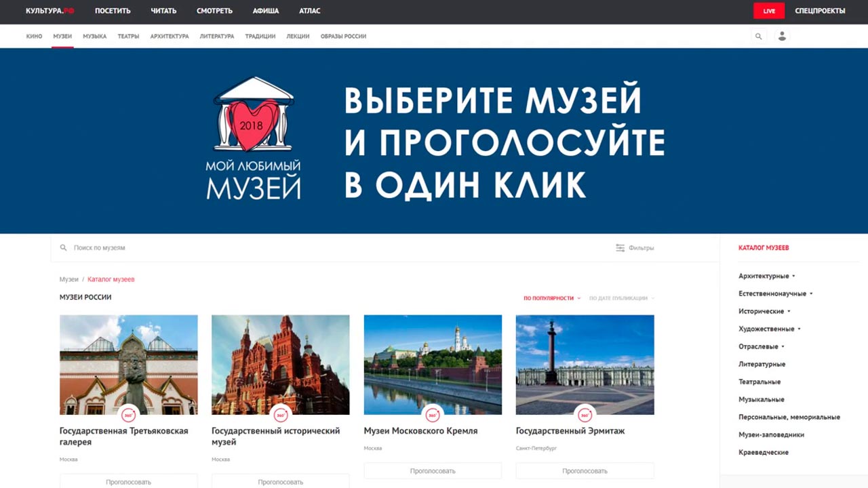Switch to the Музыка section
The height and width of the screenshot is (488, 868).
pyautogui.click(x=95, y=37)
